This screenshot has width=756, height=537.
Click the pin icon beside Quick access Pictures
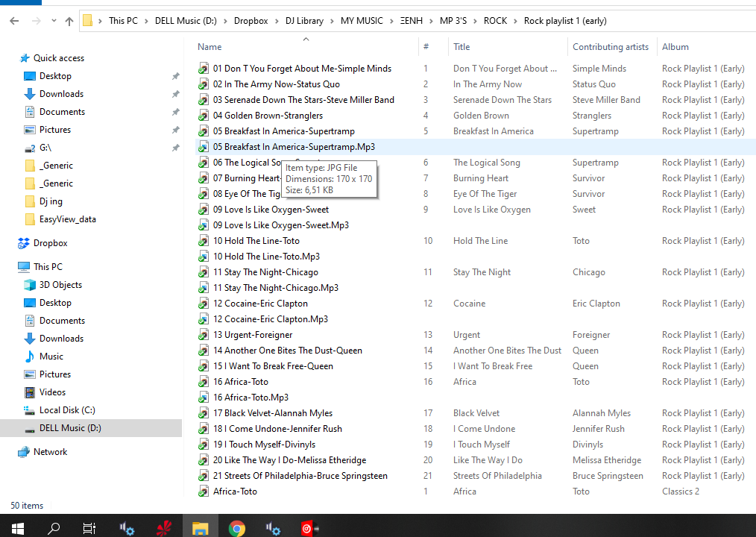click(x=175, y=130)
